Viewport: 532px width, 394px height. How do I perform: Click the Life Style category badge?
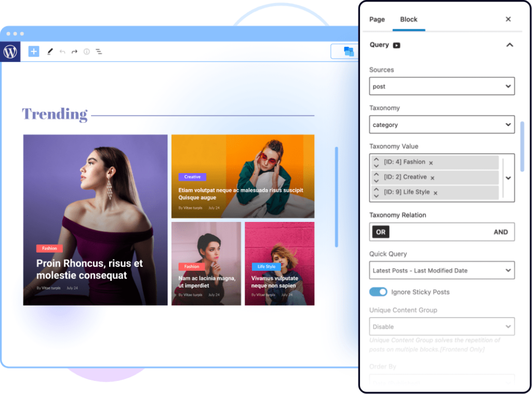[x=267, y=267]
